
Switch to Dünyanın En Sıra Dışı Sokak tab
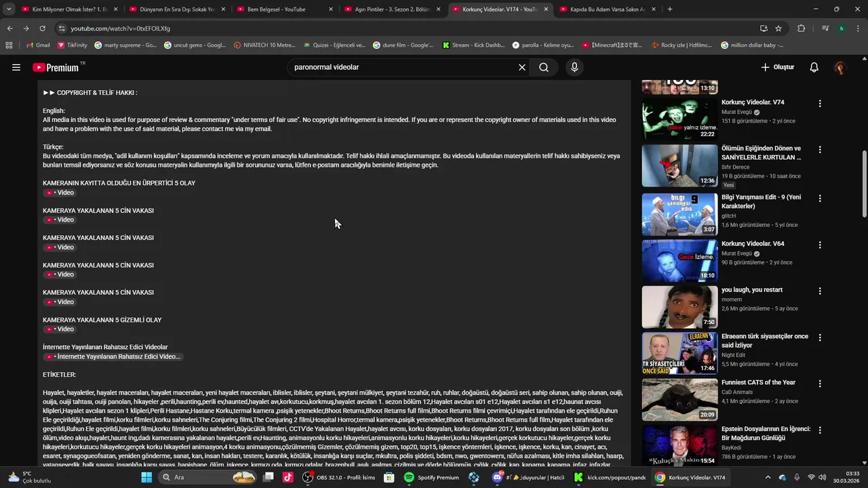177,9
